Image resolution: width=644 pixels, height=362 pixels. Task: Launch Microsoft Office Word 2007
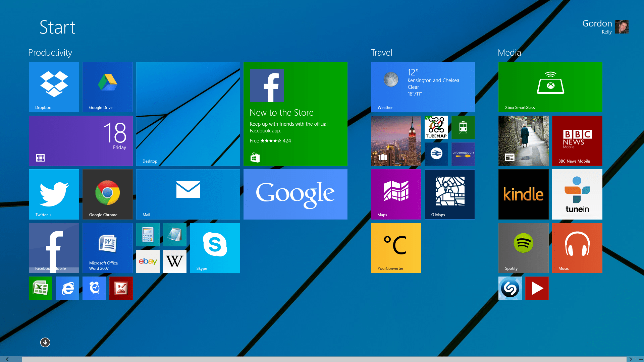coord(107,248)
